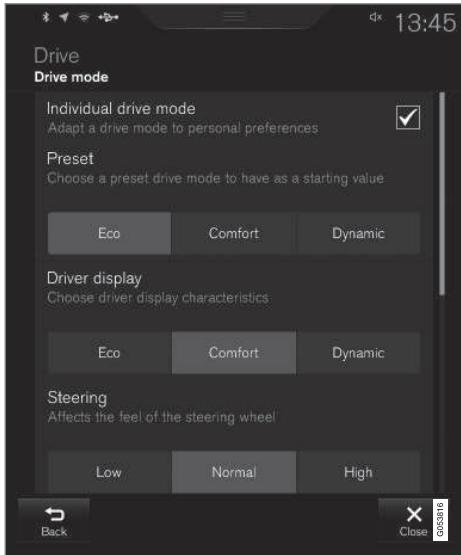The height and width of the screenshot is (555, 461).
Task: Tap the 13:45 clock
Action: tap(425, 23)
